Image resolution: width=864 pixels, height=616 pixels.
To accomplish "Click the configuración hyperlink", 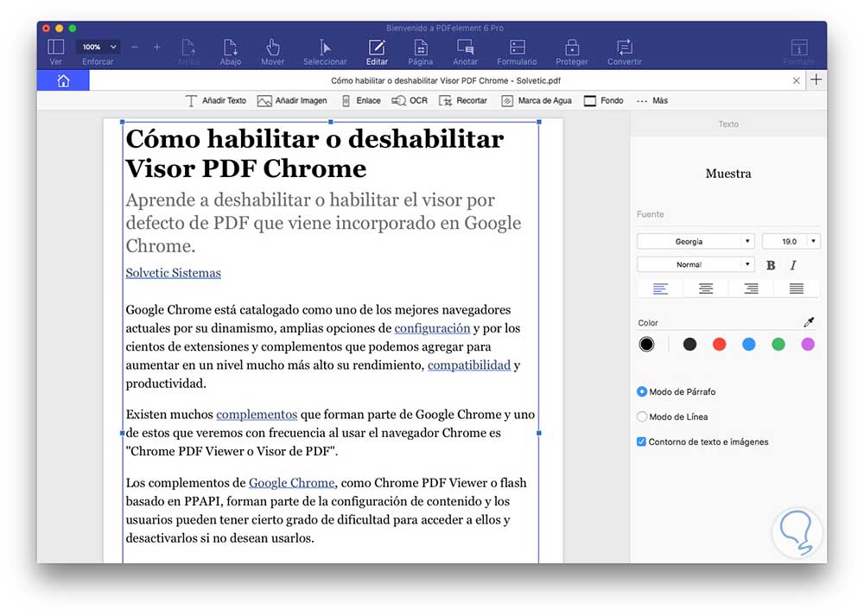I will point(432,328).
